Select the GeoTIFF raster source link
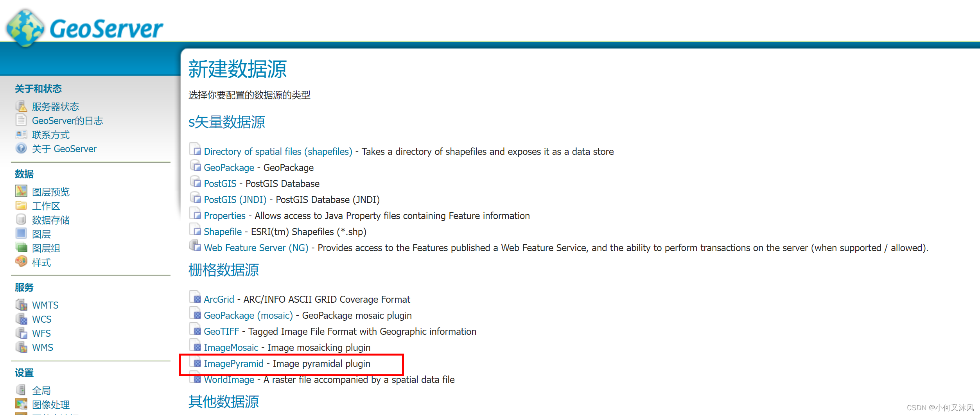 coord(221,332)
